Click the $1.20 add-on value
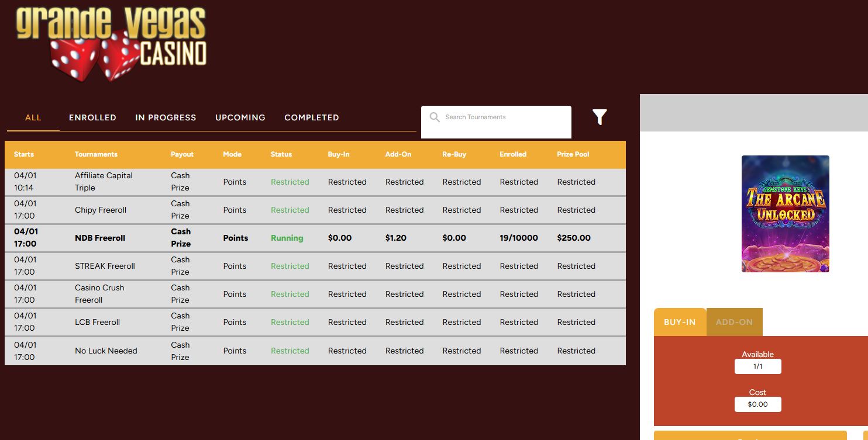 click(x=397, y=238)
